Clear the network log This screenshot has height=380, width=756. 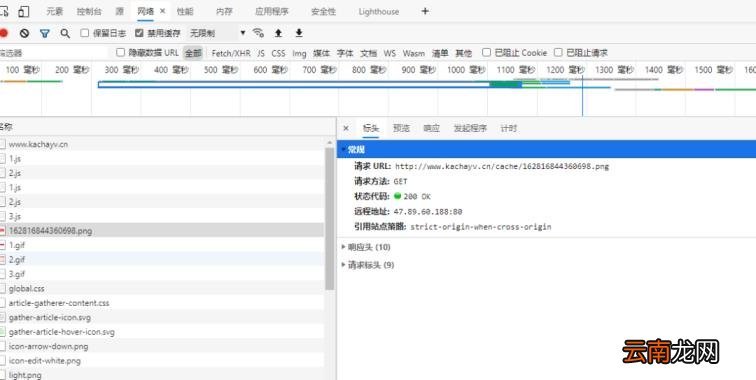[24, 33]
